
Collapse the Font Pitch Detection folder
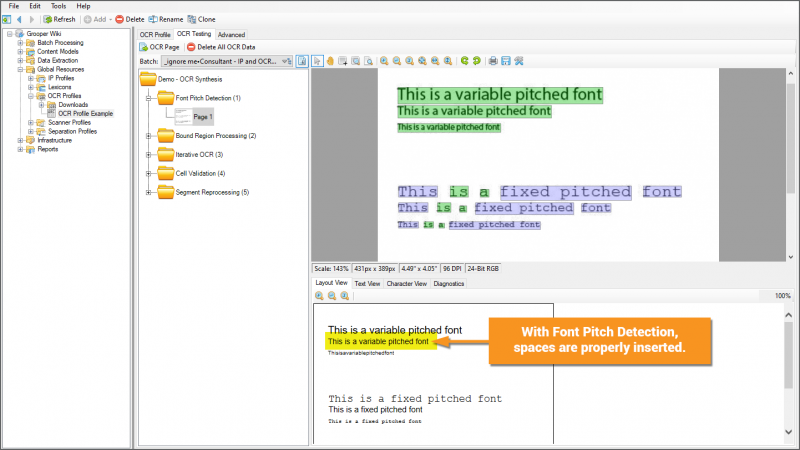[x=149, y=98]
